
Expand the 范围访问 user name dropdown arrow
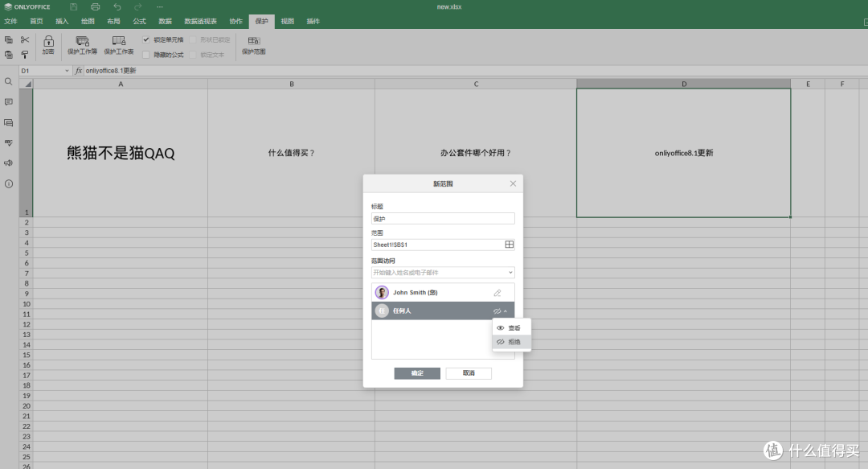point(510,272)
